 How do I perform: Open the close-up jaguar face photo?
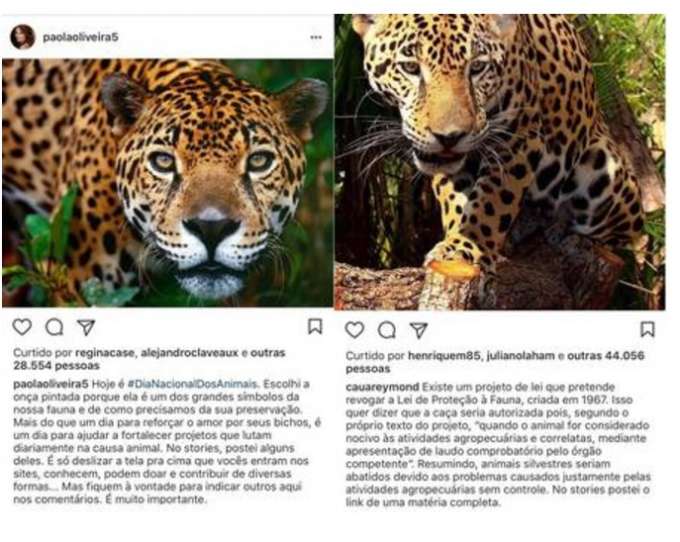point(167,183)
